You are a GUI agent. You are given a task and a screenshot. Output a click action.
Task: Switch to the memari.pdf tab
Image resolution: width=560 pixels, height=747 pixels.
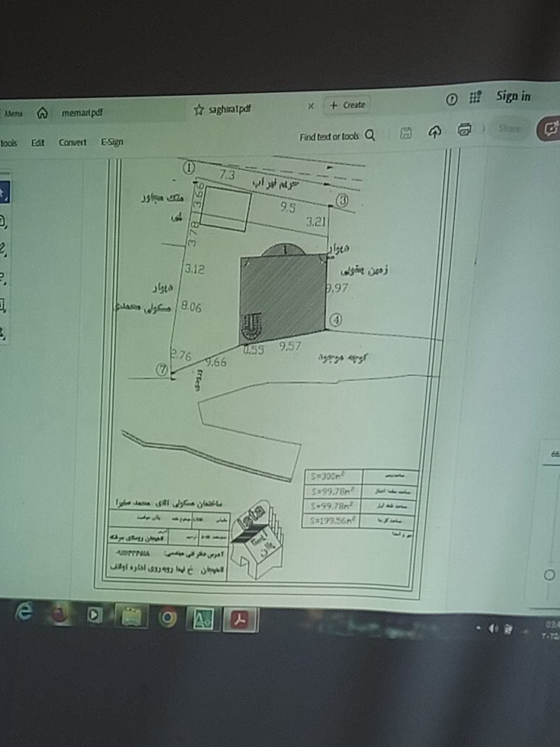(82, 112)
